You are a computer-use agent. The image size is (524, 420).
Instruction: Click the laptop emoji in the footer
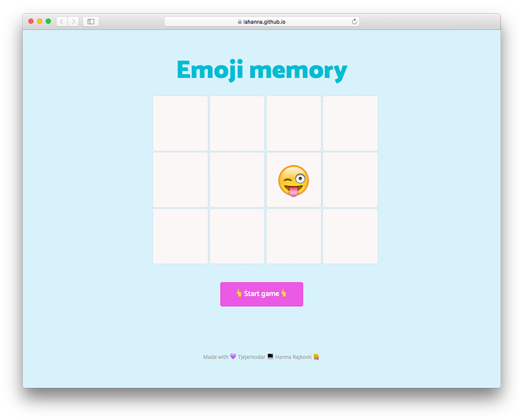[270, 357]
